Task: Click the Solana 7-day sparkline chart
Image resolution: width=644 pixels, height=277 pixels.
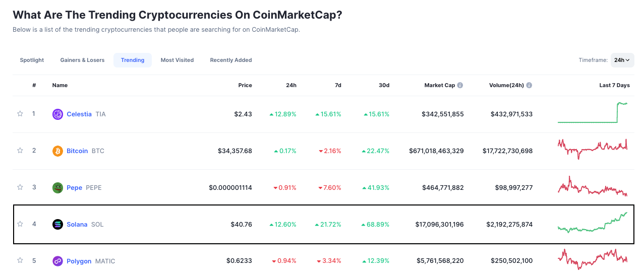Action: click(593, 222)
